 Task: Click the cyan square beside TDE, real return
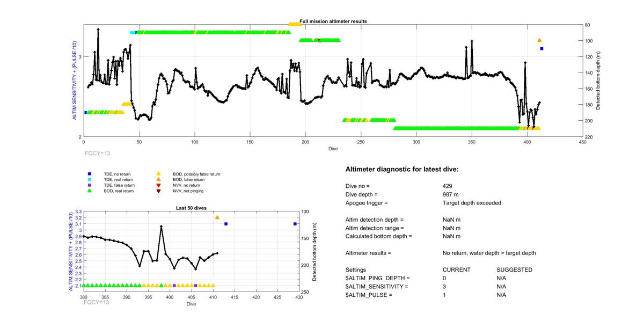click(x=90, y=179)
